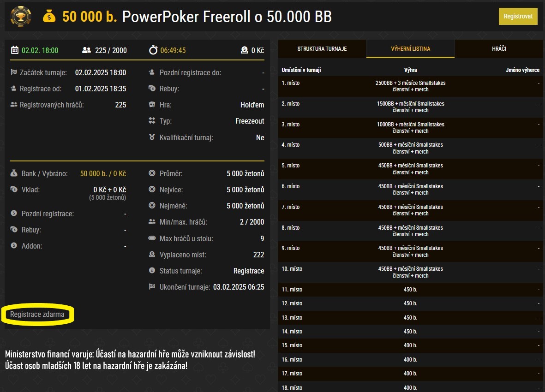Click the Výhra column header
This screenshot has height=392, width=545.
(411, 70)
